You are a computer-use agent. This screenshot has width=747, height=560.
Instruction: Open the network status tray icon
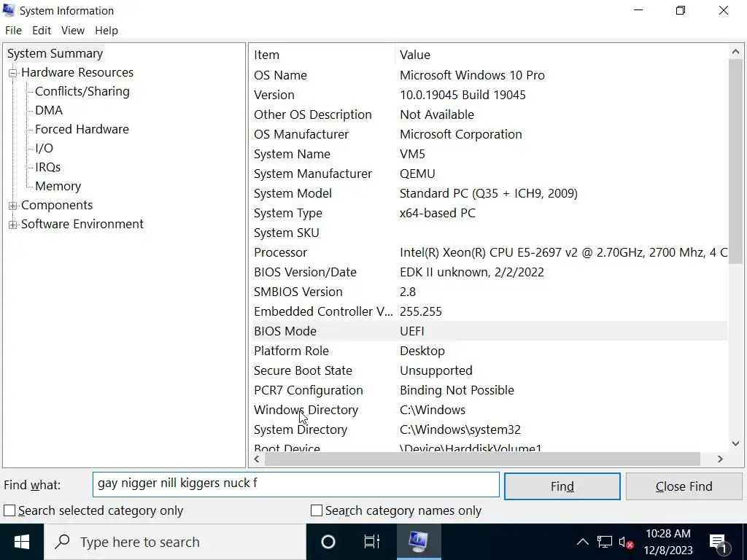click(605, 542)
